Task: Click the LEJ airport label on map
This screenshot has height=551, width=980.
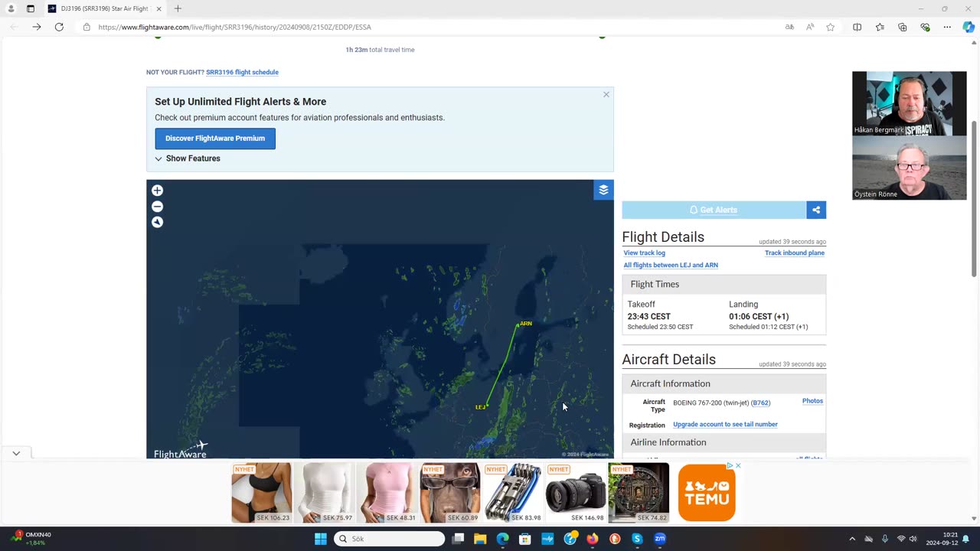Action: [x=480, y=407]
